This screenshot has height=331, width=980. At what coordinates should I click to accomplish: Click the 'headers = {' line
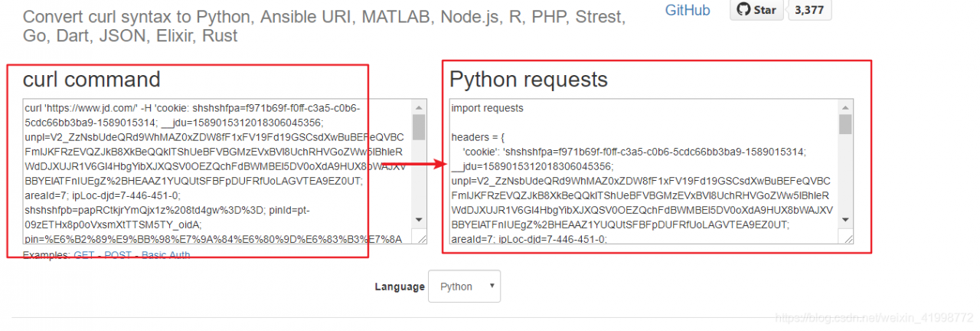[x=477, y=137]
